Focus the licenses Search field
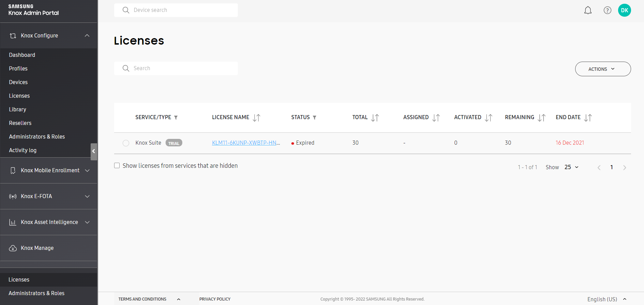This screenshot has width=644, height=305. pos(176,68)
